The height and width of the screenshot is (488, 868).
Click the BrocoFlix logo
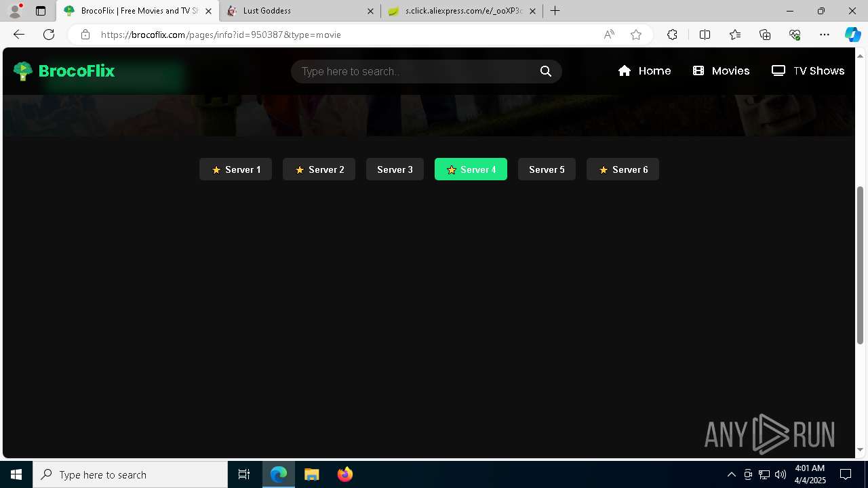(64, 71)
